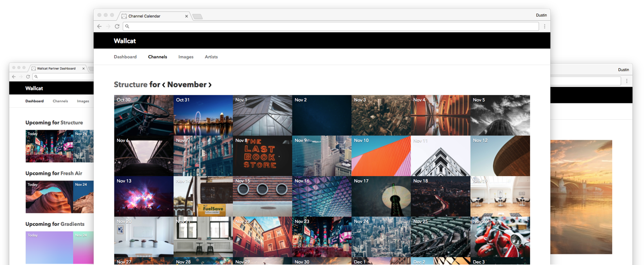Open the Nov 10 orange wall image
This screenshot has width=644, height=265.
[x=381, y=156]
